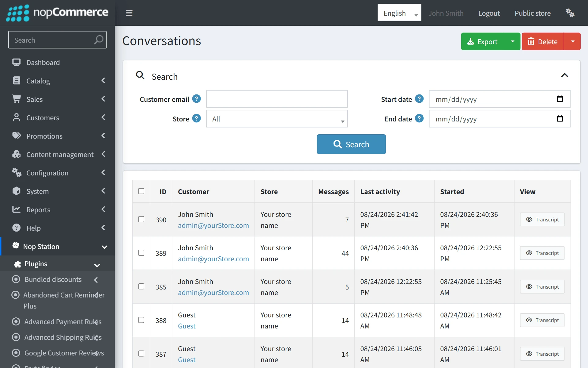Check the box for conversation 387
Image resolution: width=588 pixels, height=368 pixels.
pyautogui.click(x=141, y=354)
